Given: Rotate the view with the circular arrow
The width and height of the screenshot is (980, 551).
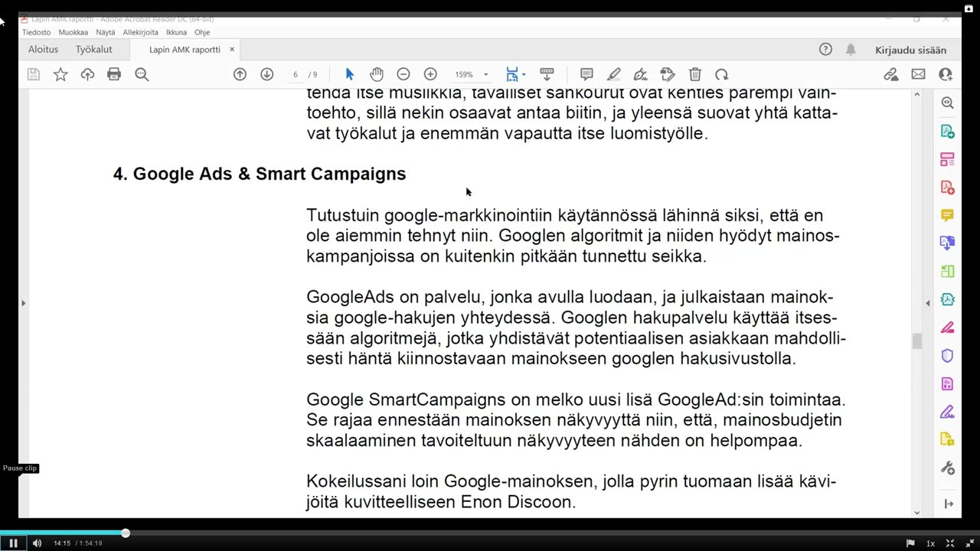Looking at the screenshot, I should click(722, 74).
